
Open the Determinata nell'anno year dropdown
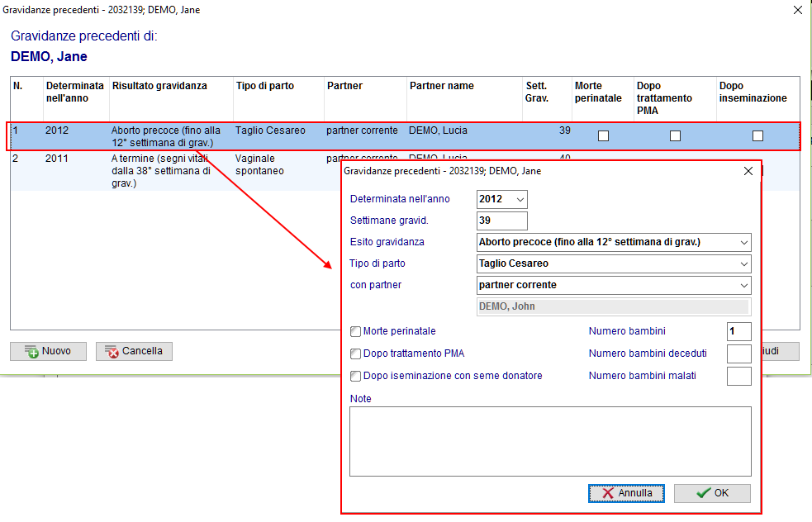coord(520,199)
